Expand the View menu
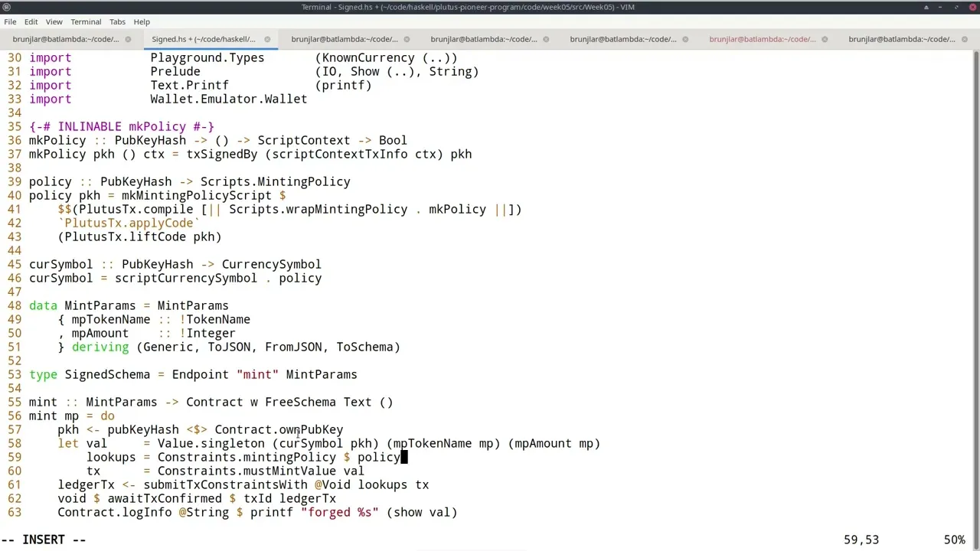980x551 pixels. (x=54, y=21)
